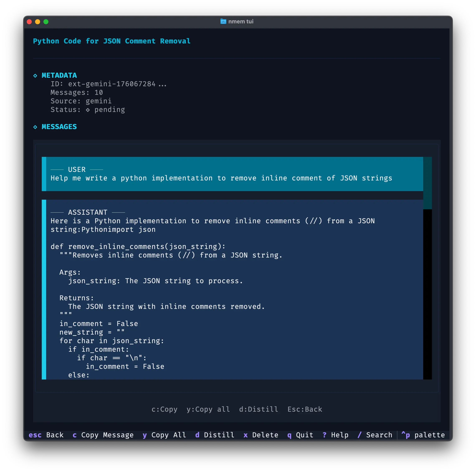
Task: Open Search from footer bar
Action: tap(375, 435)
